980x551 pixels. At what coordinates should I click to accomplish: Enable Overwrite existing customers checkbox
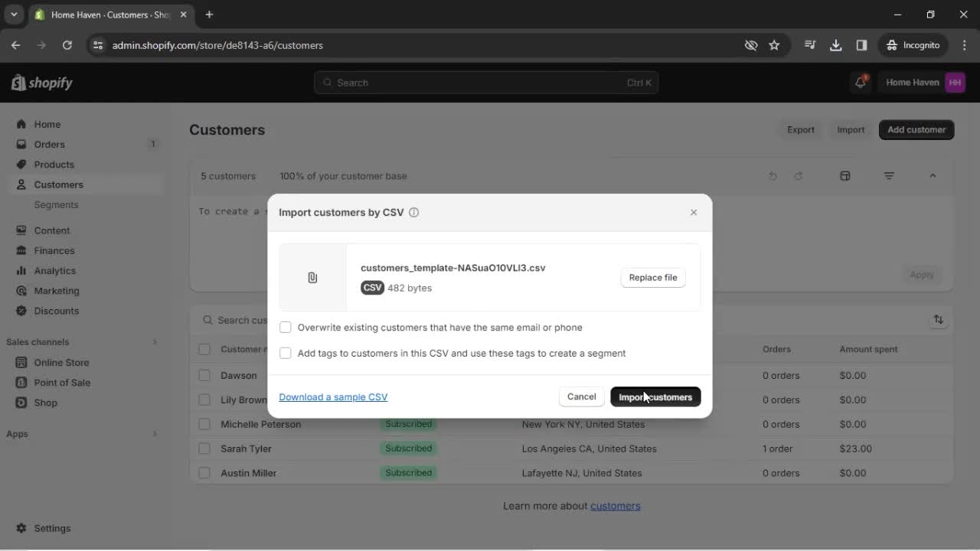(x=286, y=328)
